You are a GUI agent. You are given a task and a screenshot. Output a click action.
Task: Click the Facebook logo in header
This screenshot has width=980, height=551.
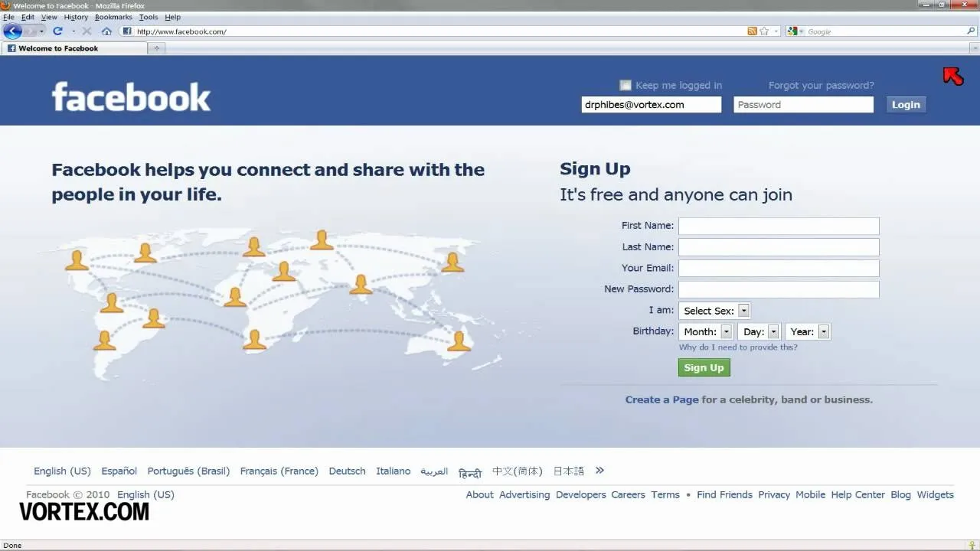131,97
